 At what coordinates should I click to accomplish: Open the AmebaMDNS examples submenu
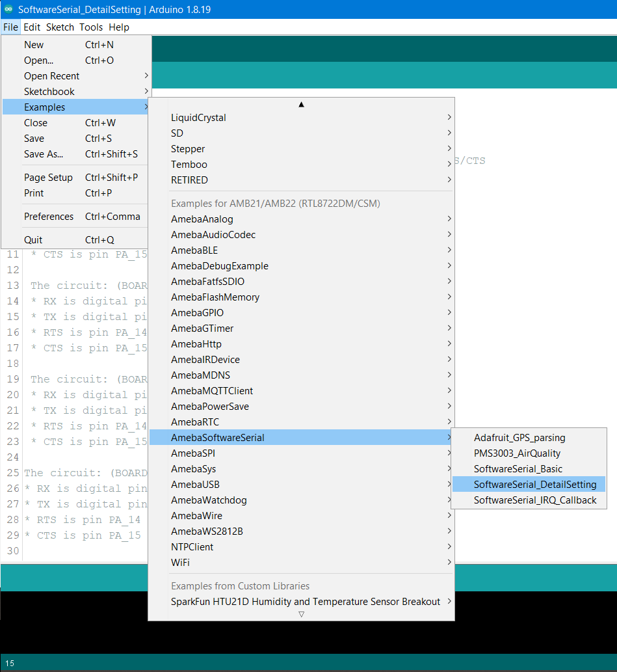(301, 375)
